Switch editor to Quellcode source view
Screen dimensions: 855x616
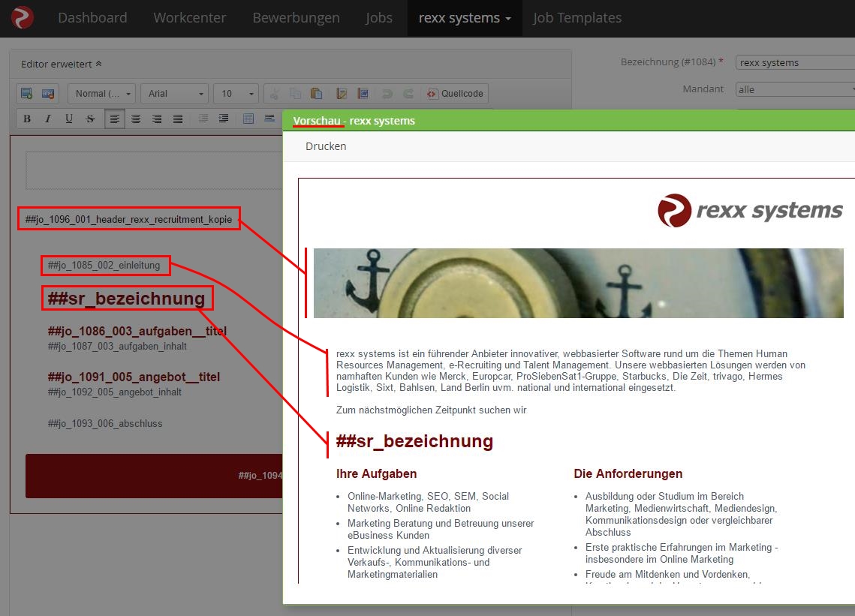tap(456, 94)
